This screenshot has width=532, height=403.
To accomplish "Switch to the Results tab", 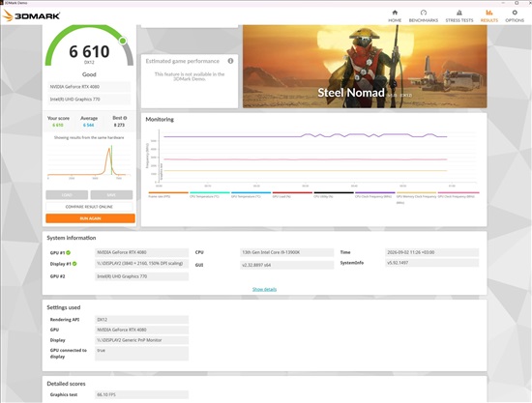I will click(488, 15).
